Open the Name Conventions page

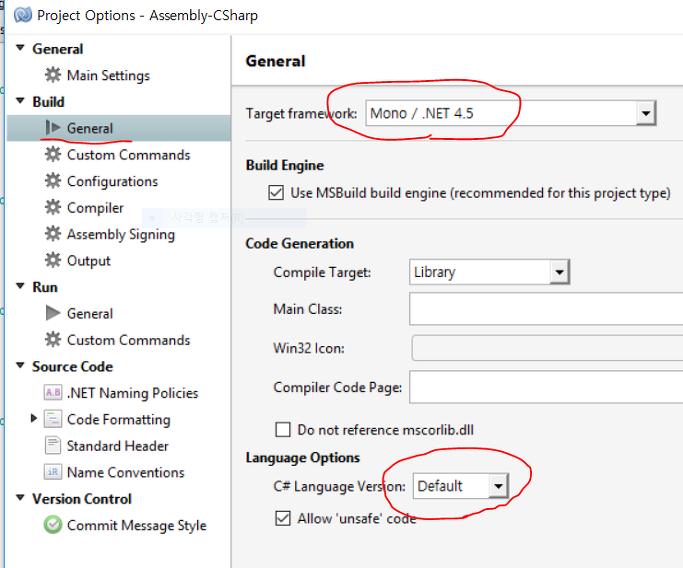click(x=126, y=473)
